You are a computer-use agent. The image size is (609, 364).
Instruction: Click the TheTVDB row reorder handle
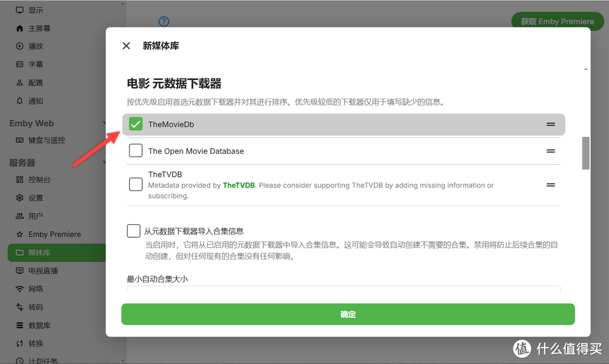(x=551, y=185)
